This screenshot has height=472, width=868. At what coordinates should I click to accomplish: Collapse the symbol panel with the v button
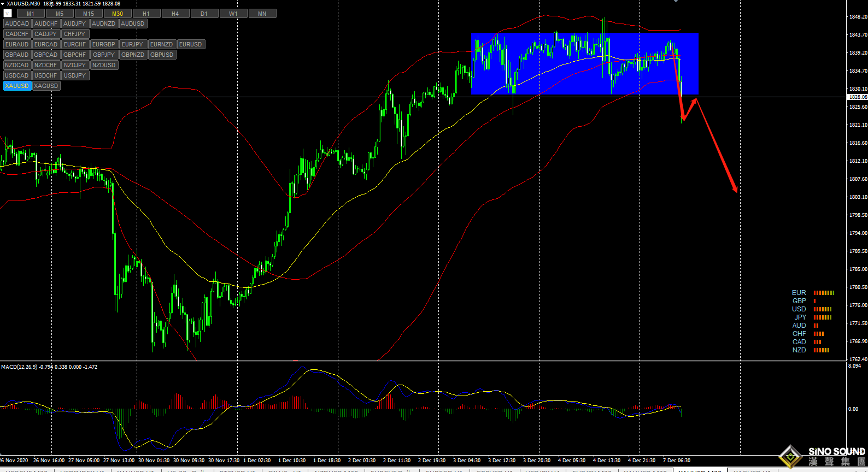(x=8, y=14)
